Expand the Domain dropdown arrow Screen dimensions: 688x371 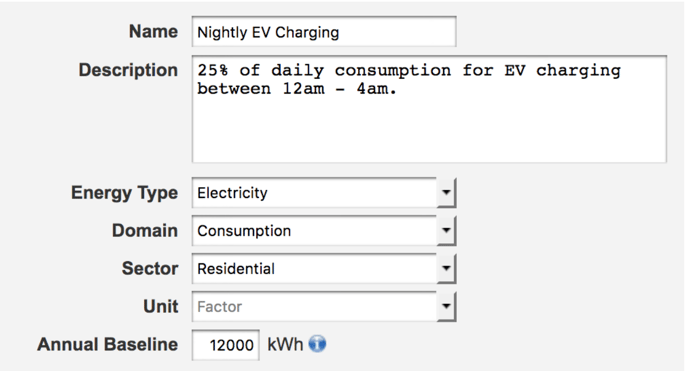point(446,230)
